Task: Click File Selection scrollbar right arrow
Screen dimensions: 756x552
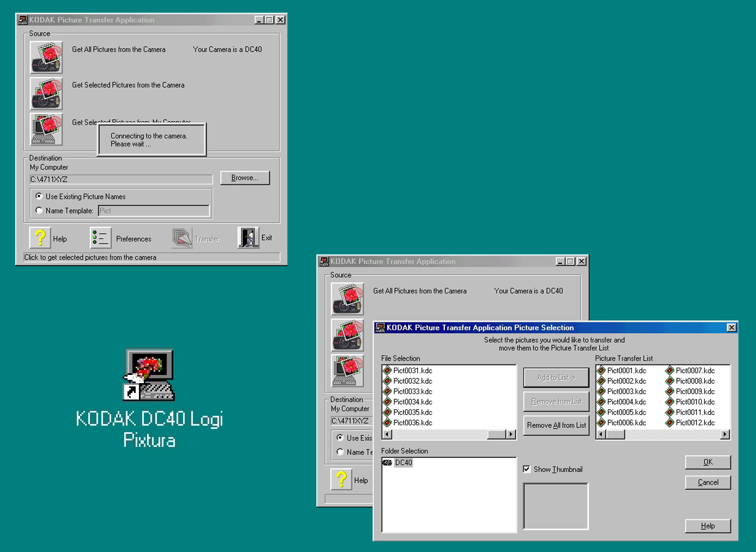Action: point(511,434)
